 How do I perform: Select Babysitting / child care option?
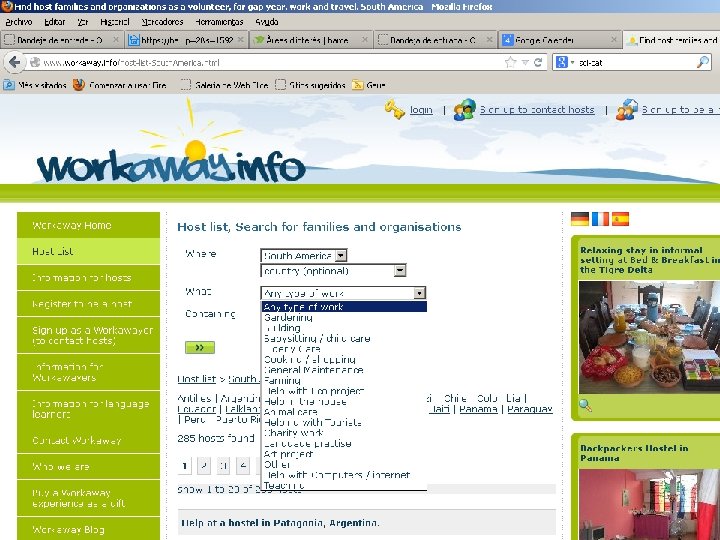(x=317, y=338)
